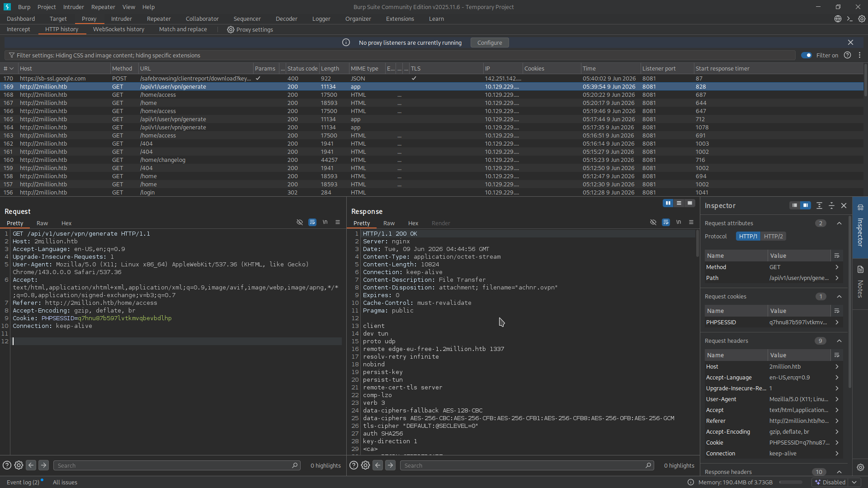Open the Inspector side tab
The width and height of the screenshot is (868, 488).
860,227
